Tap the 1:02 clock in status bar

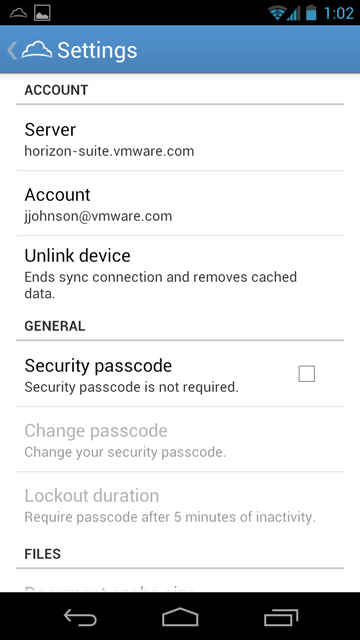(x=338, y=13)
